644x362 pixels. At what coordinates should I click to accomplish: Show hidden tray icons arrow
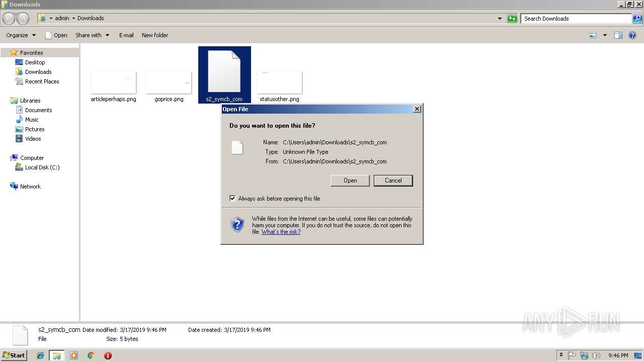(561, 355)
